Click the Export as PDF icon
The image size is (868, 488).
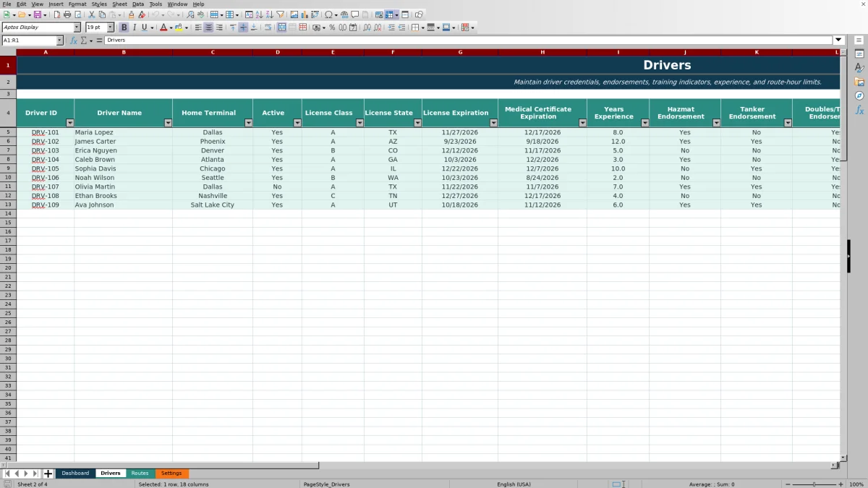56,14
